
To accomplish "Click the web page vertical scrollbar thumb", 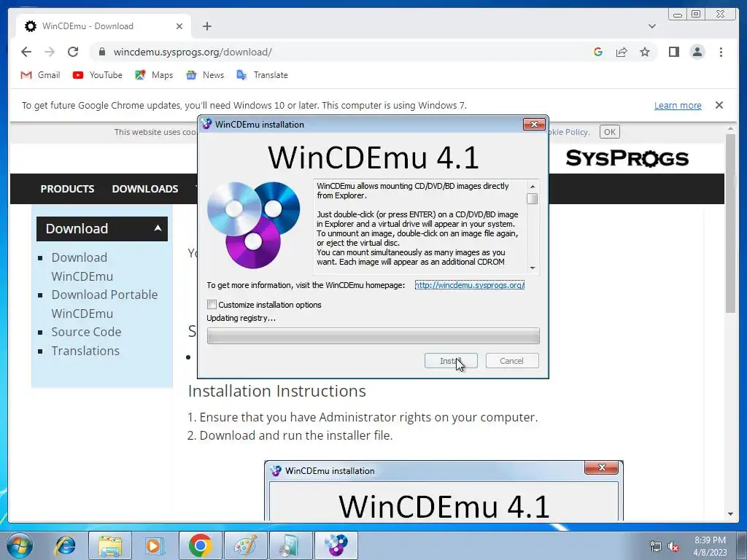I will click(x=731, y=224).
